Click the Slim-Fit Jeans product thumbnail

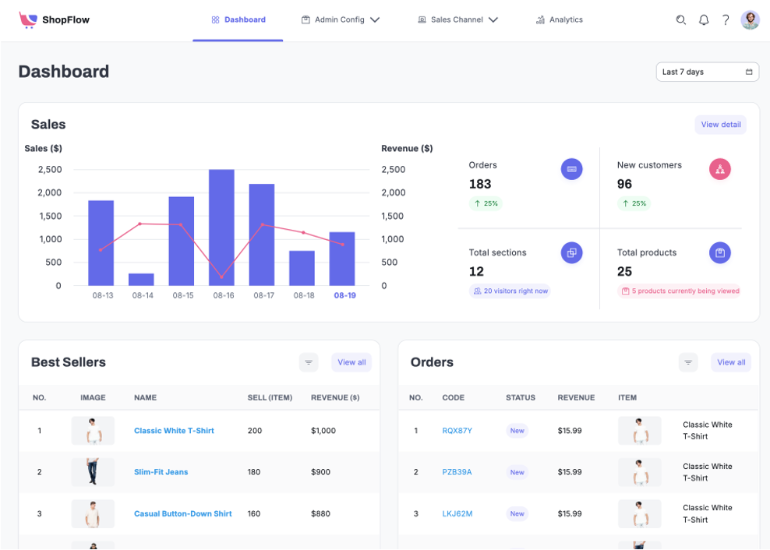93,472
